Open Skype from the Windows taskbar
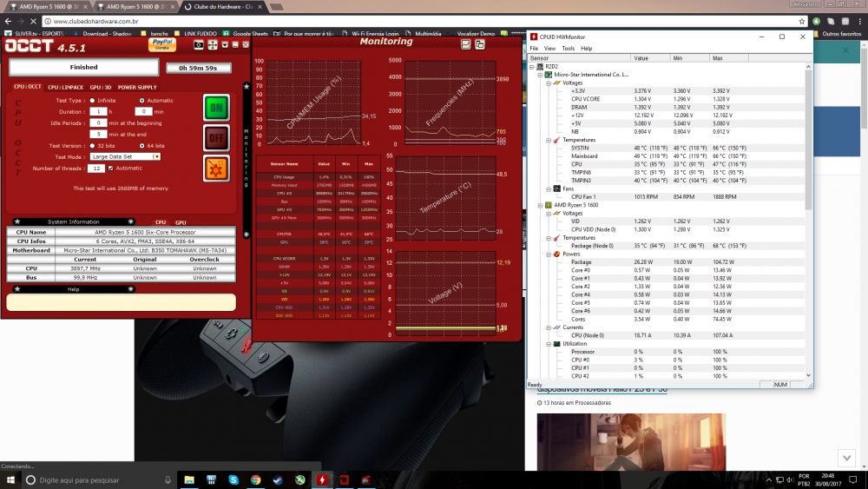This screenshot has height=489, width=868. point(233,479)
